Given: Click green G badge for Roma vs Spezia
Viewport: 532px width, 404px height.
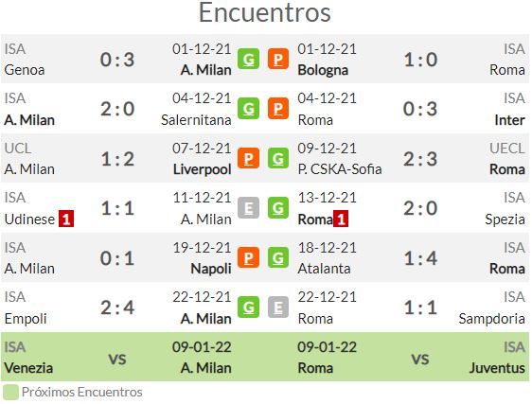Looking at the screenshot, I should tap(278, 208).
